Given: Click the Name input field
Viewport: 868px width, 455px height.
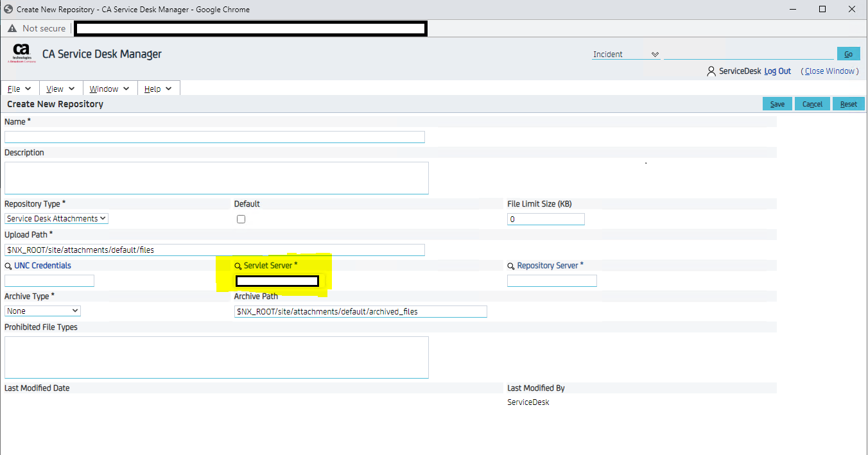Looking at the screenshot, I should 214,137.
